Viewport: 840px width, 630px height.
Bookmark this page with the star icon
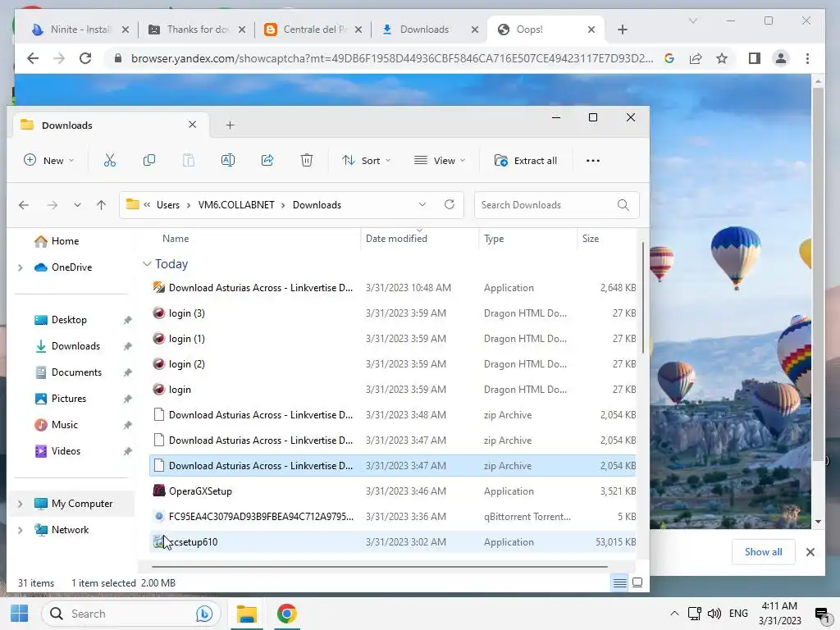pos(722,58)
